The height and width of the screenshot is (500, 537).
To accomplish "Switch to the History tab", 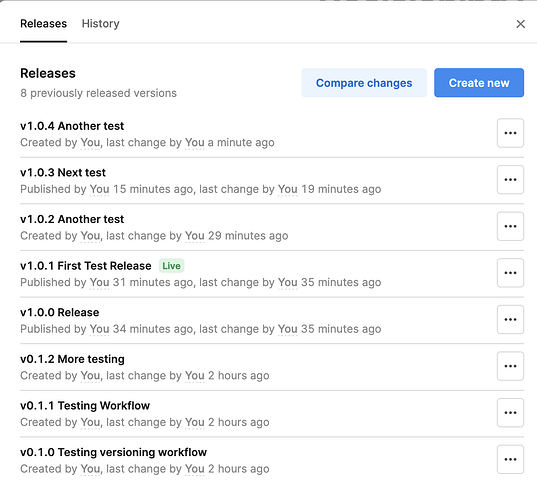I will click(x=101, y=24).
